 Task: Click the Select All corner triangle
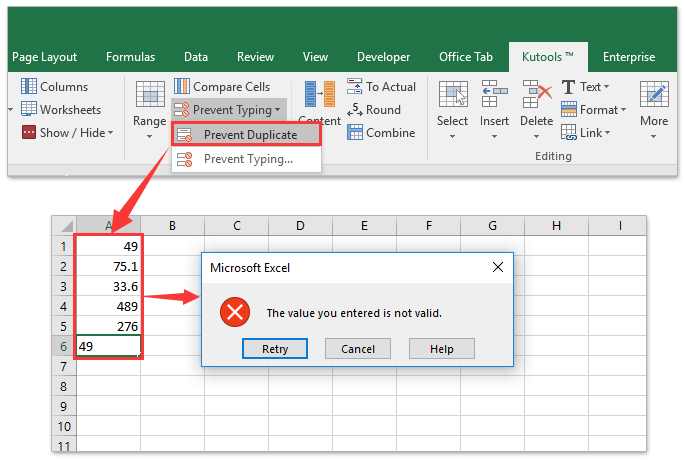point(65,226)
